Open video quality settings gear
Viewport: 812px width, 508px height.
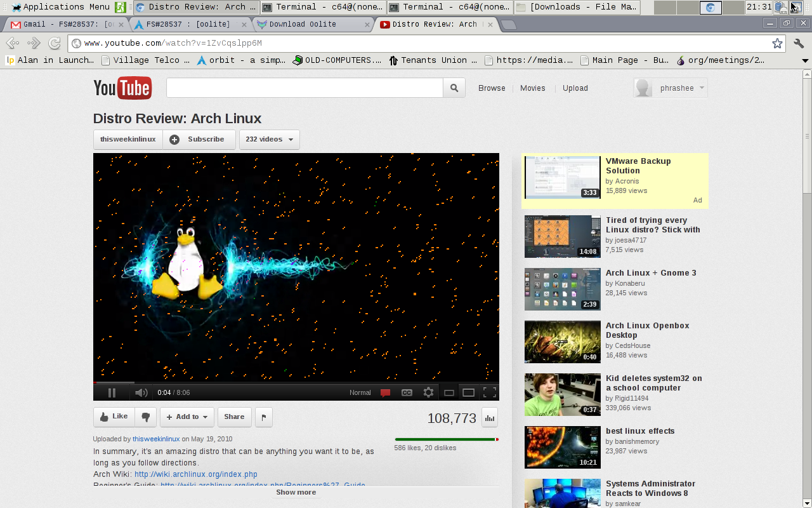coord(428,392)
